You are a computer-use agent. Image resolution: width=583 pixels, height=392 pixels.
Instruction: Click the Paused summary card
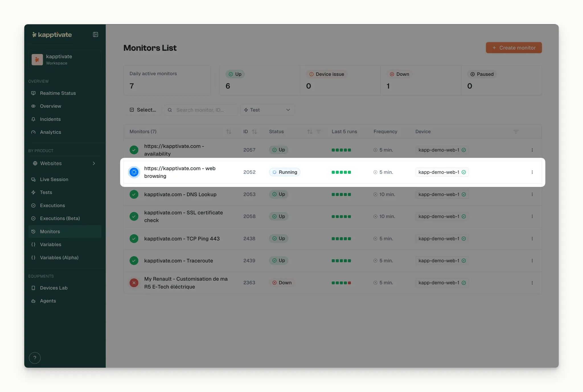502,81
